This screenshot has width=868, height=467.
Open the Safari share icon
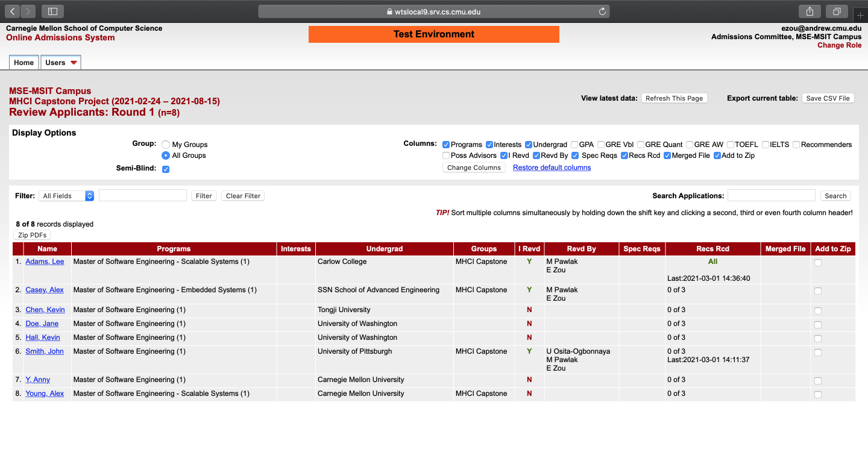[x=810, y=11]
